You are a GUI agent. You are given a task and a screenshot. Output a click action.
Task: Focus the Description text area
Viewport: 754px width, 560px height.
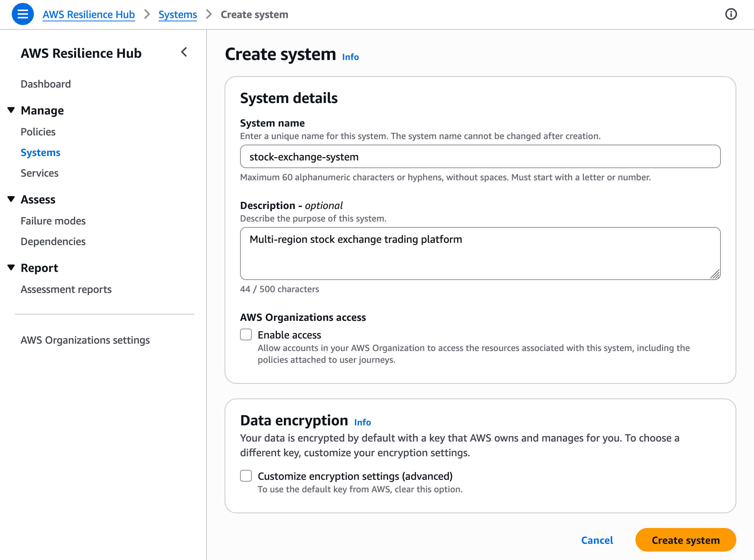pos(480,254)
